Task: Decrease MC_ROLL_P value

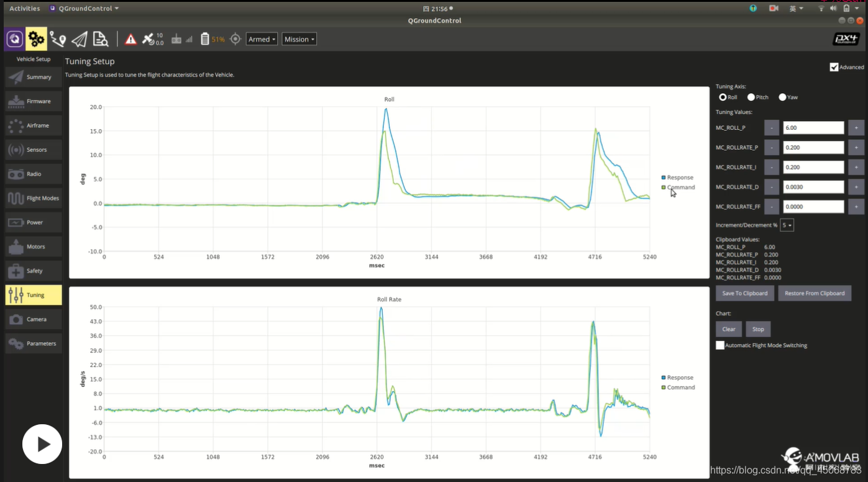Action: pyautogui.click(x=771, y=128)
